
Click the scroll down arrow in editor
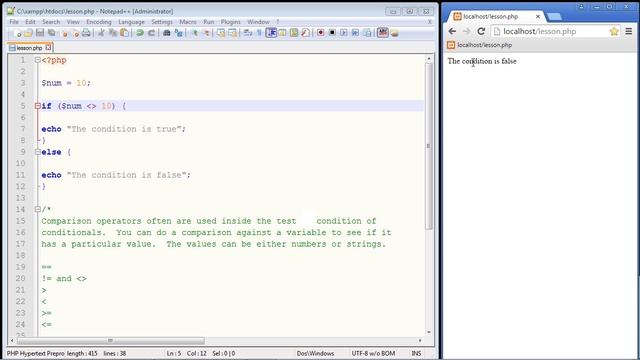tap(428, 332)
